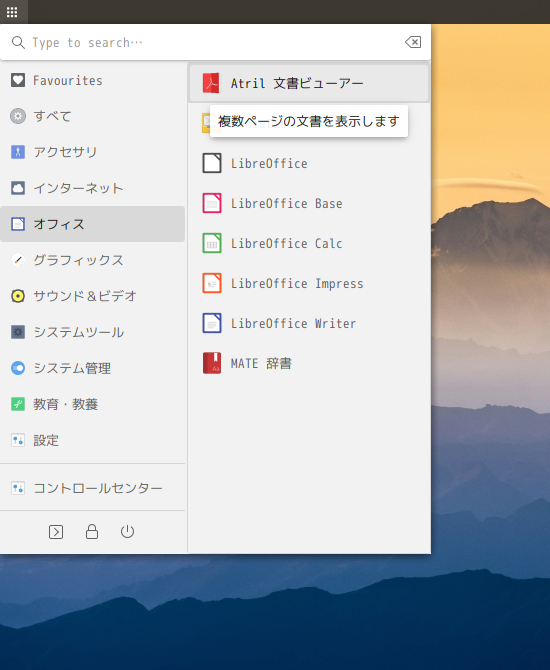
Task: Click the pink LibreOffice Base icon
Action: [x=212, y=203]
